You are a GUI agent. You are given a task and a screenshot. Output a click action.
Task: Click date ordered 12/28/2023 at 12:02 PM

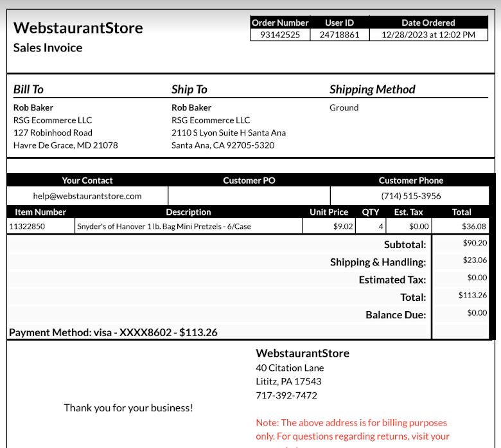pyautogui.click(x=428, y=35)
